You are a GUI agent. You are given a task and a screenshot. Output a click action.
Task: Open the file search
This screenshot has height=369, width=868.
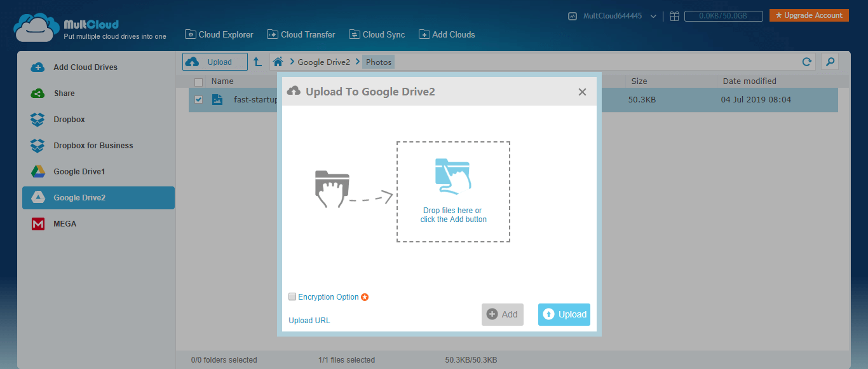829,62
